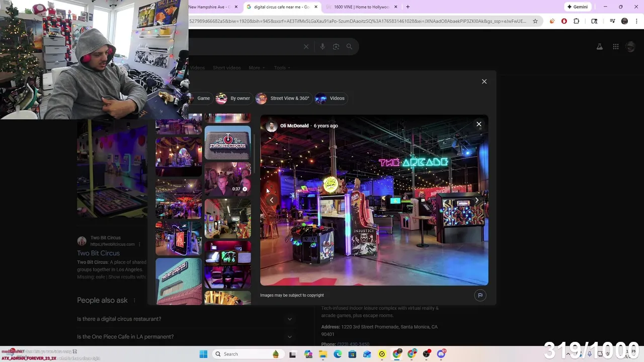Report photo using the flag icon
This screenshot has height=362, width=644.
[x=480, y=296]
